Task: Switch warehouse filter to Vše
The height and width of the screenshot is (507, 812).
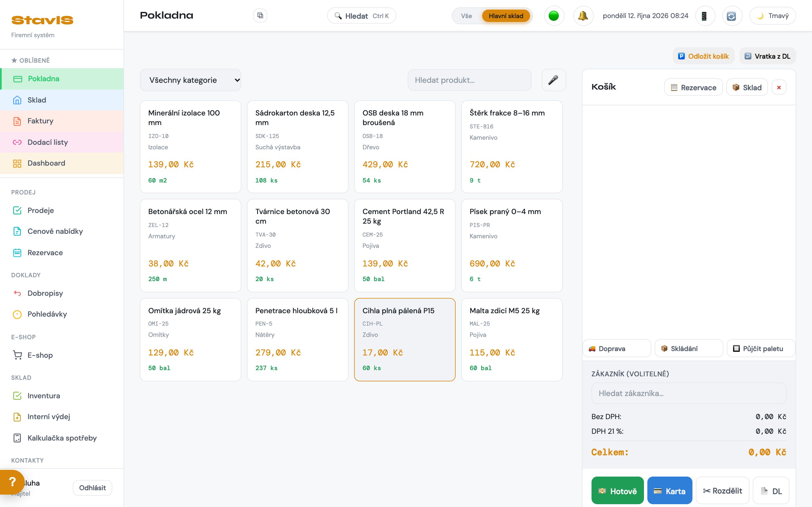Action: 466,16
